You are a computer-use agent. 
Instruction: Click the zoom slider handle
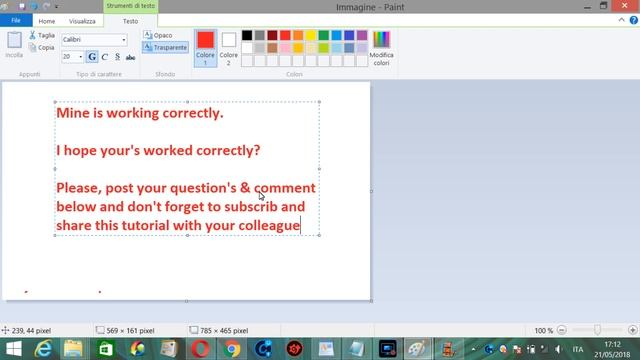(597, 330)
